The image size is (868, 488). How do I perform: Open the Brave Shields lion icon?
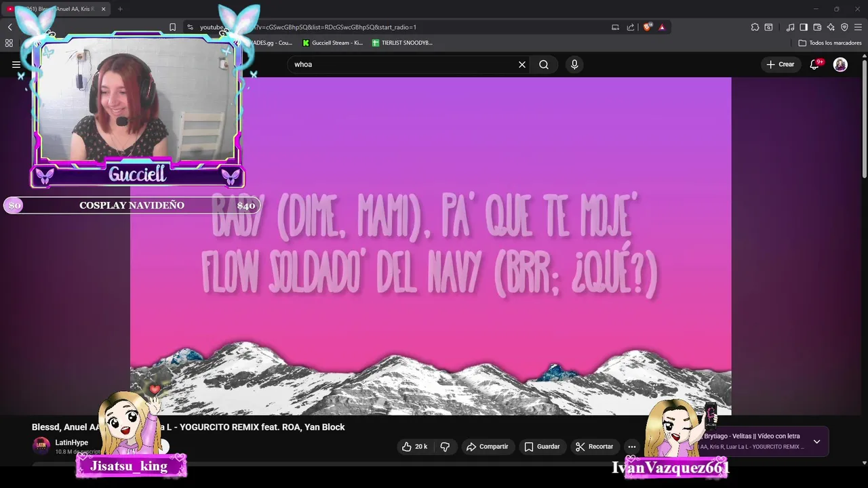pos(648,27)
